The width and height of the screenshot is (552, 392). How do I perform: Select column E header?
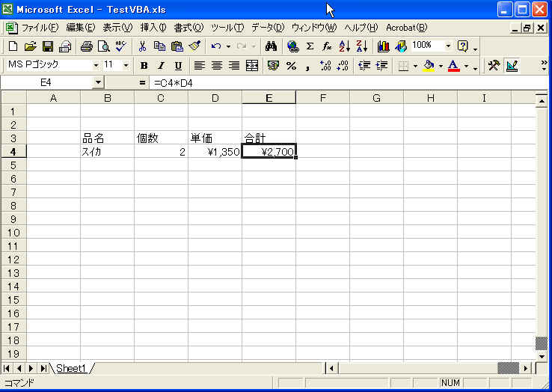(269, 98)
